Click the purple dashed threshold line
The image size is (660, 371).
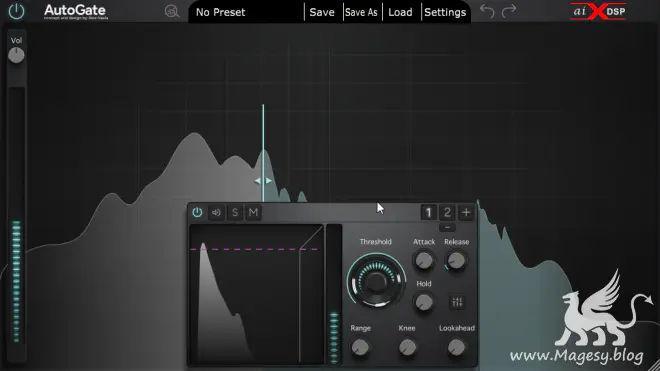point(254,249)
